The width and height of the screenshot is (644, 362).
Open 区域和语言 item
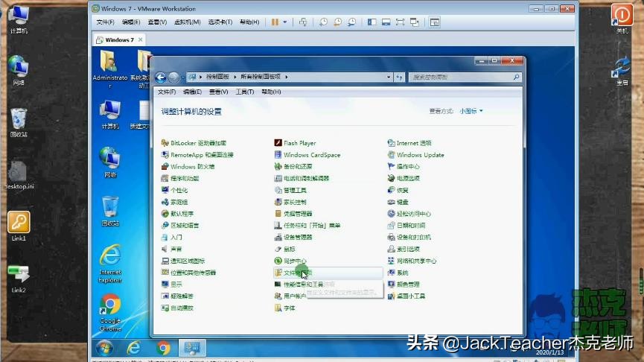(180, 225)
